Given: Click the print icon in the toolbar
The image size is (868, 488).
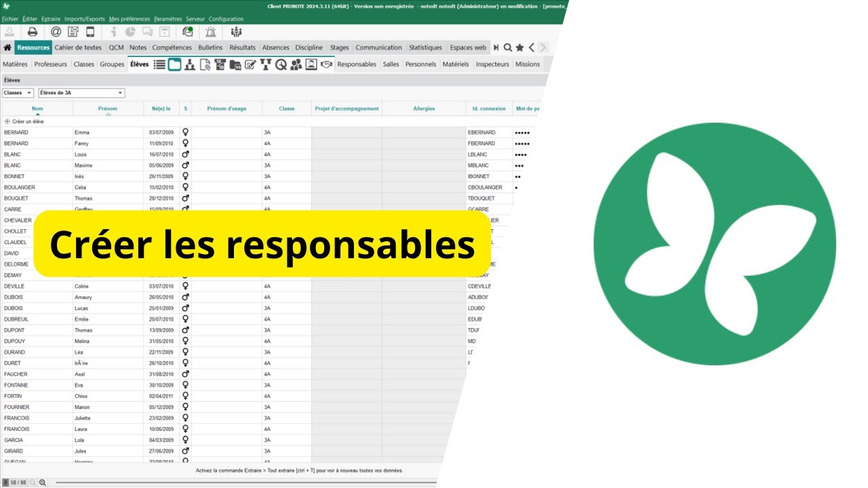Looking at the screenshot, I should point(32,32).
